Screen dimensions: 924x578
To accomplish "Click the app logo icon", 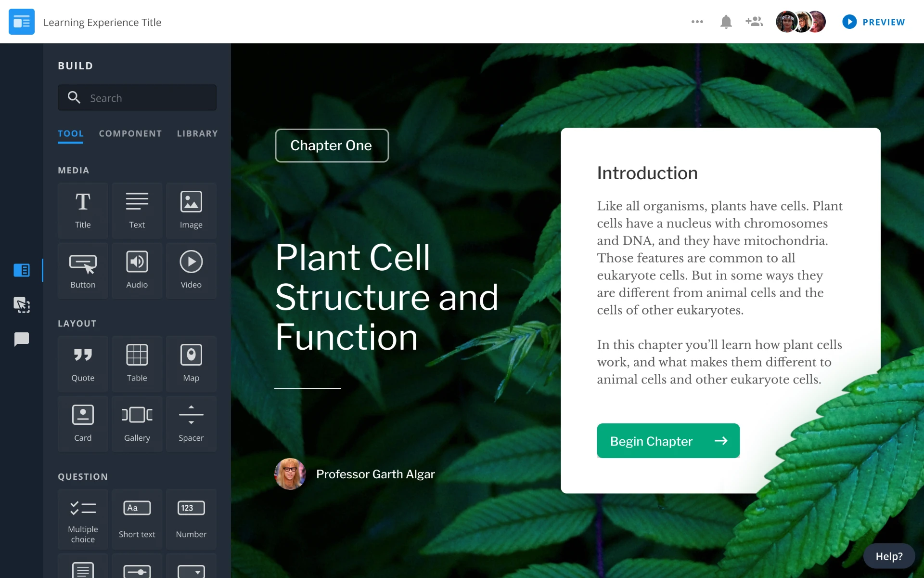I will click(22, 22).
